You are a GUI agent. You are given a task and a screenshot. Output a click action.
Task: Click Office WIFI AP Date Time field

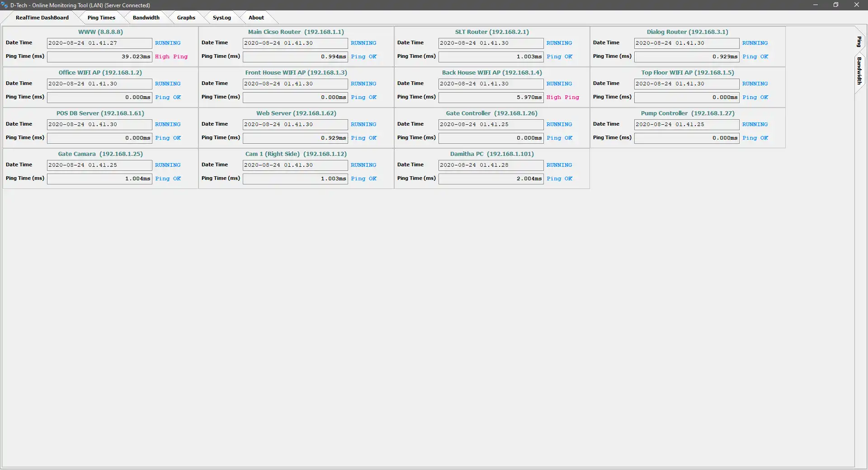point(99,84)
